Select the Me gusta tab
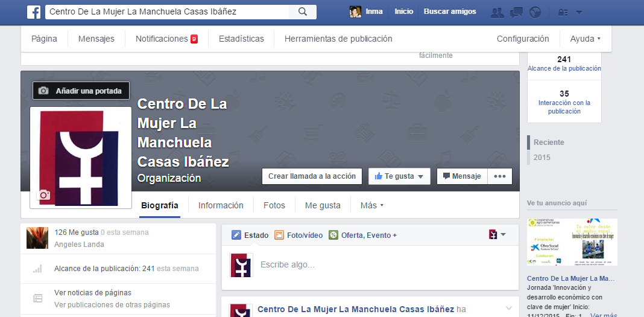Viewport: 644px width, 317px height. click(x=323, y=205)
